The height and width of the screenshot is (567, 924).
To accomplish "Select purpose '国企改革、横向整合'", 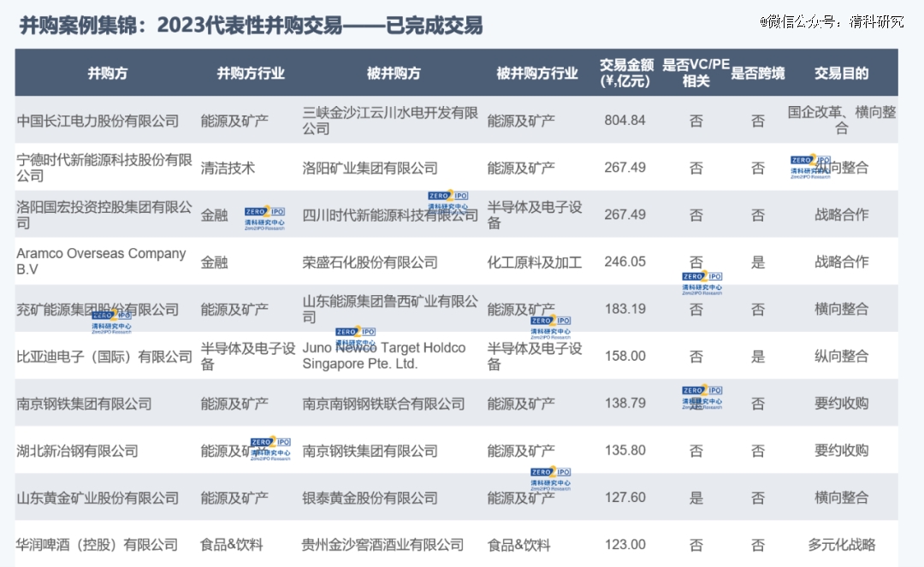I will (x=842, y=120).
